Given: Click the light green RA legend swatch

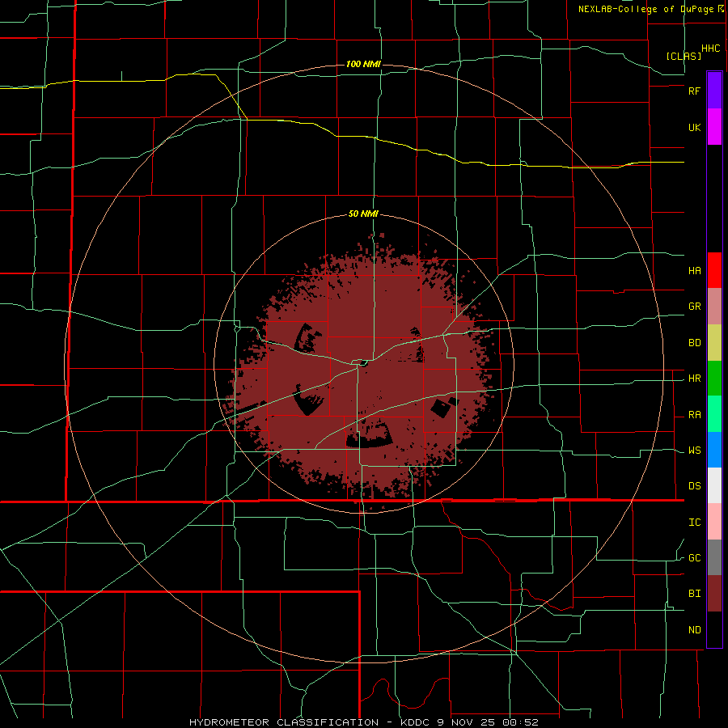Looking at the screenshot, I should tap(714, 414).
